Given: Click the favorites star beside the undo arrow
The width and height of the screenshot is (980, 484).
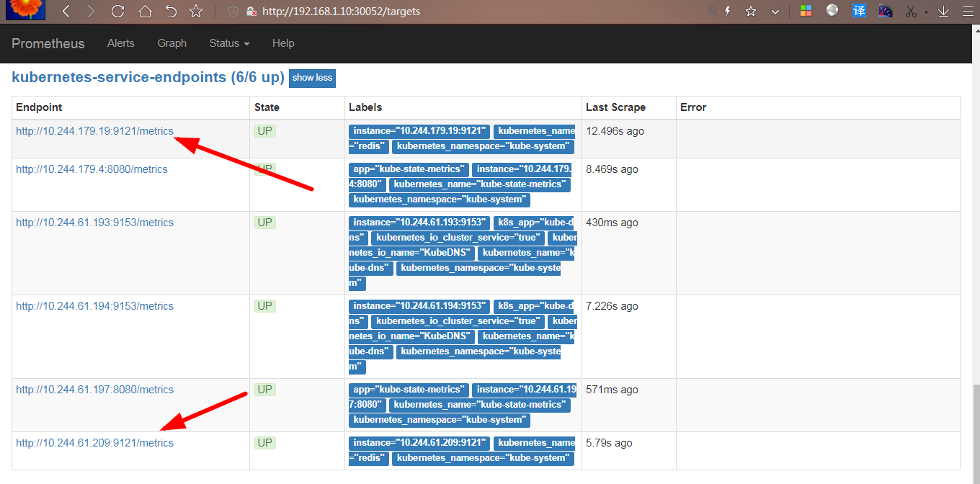Looking at the screenshot, I should [196, 12].
